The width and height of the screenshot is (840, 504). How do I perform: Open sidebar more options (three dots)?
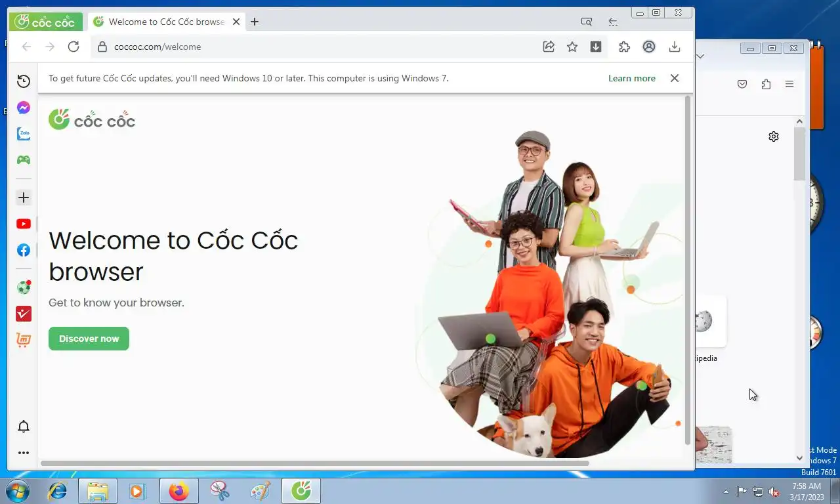24,453
